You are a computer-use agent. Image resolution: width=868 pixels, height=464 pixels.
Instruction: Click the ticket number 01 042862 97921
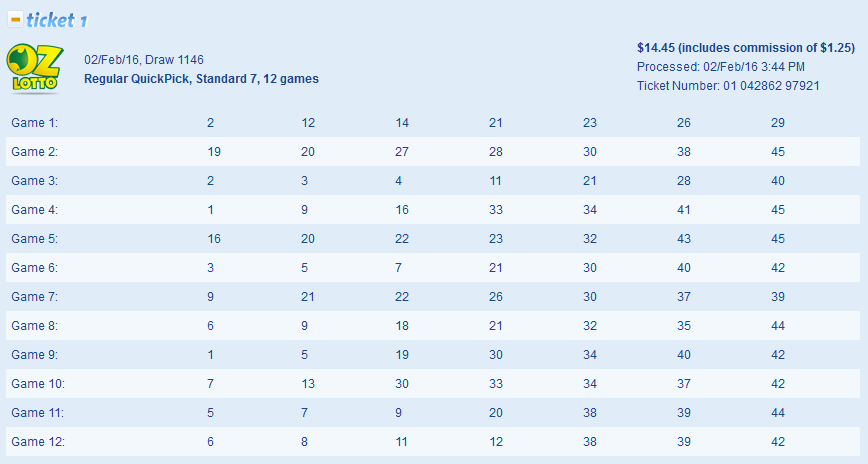tap(728, 86)
